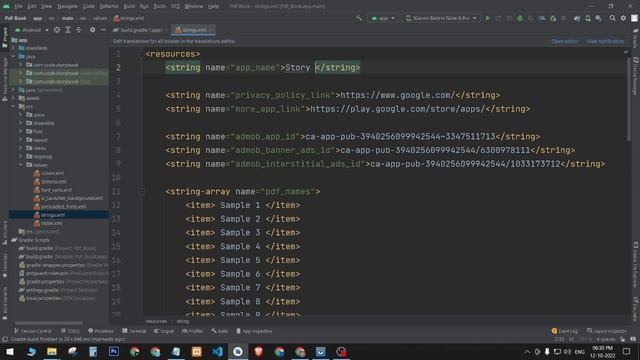Open the Event Log button
Screen dimensions: 640x360
565,331
